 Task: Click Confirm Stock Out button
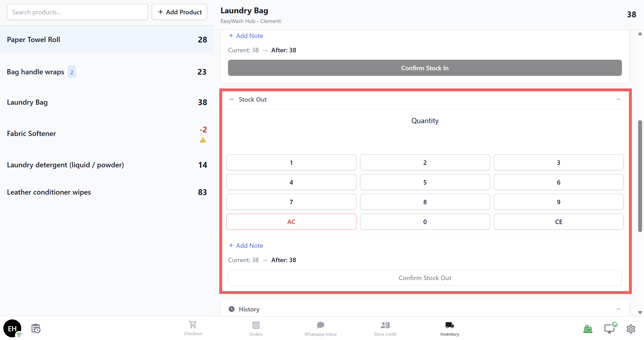[x=425, y=278]
